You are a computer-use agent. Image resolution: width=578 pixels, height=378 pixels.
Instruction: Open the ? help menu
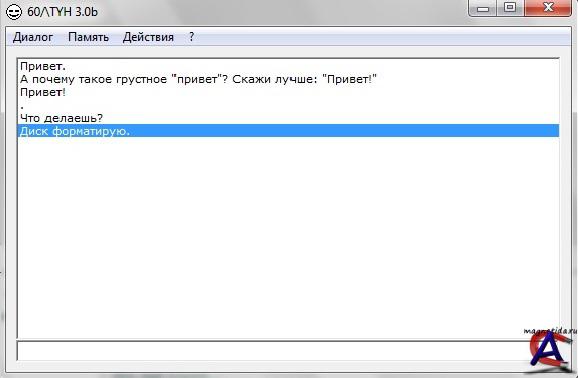(191, 37)
